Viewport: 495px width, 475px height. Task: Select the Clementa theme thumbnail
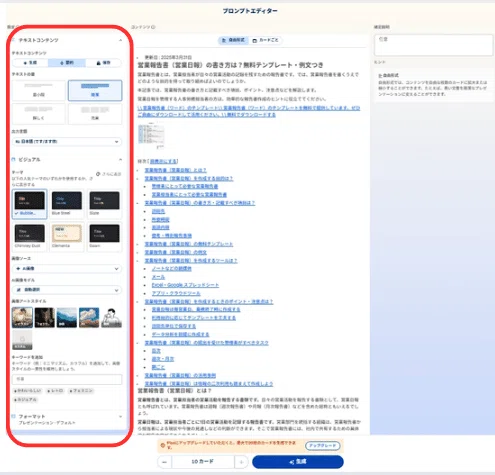67,236
